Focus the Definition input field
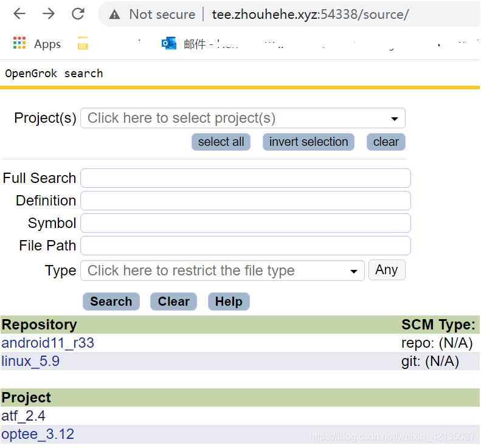This screenshot has height=448, width=481. [x=246, y=201]
